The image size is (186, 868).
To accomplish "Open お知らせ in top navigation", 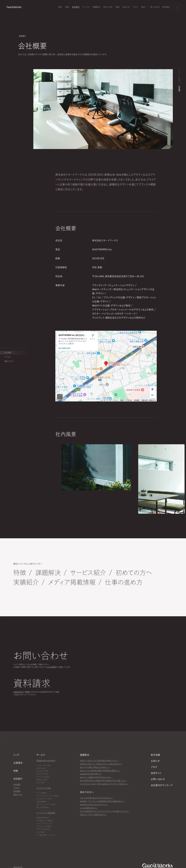I will [x=126, y=7].
